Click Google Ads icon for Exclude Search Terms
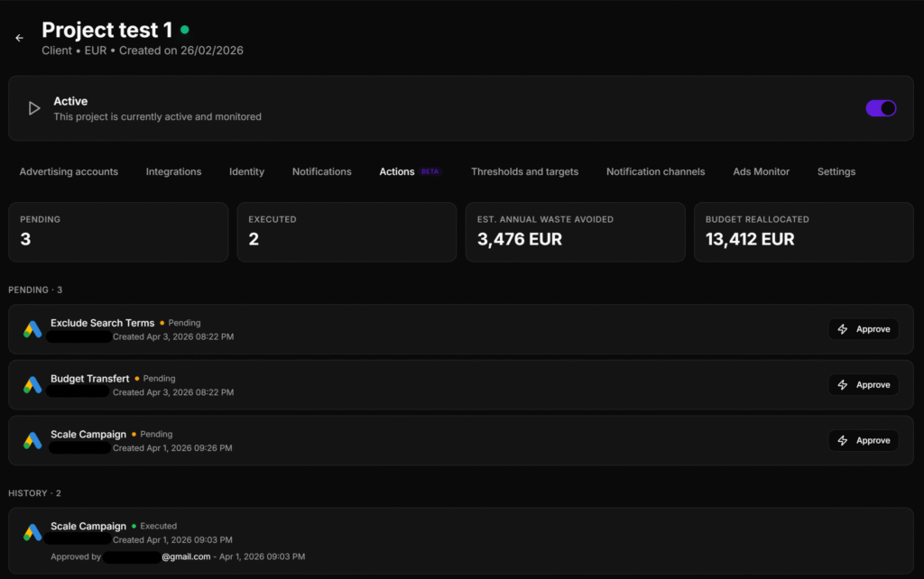 [x=32, y=329]
